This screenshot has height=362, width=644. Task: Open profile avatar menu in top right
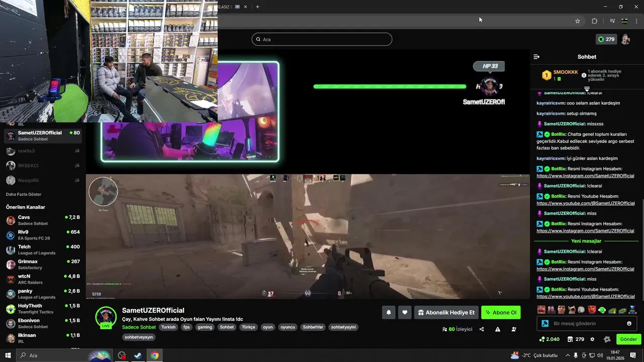tap(625, 39)
